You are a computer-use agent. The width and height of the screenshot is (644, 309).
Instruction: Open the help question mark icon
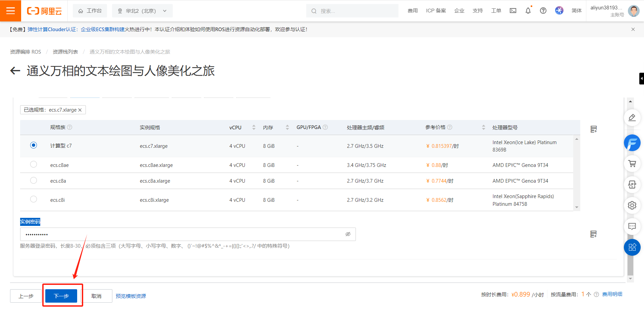(543, 11)
